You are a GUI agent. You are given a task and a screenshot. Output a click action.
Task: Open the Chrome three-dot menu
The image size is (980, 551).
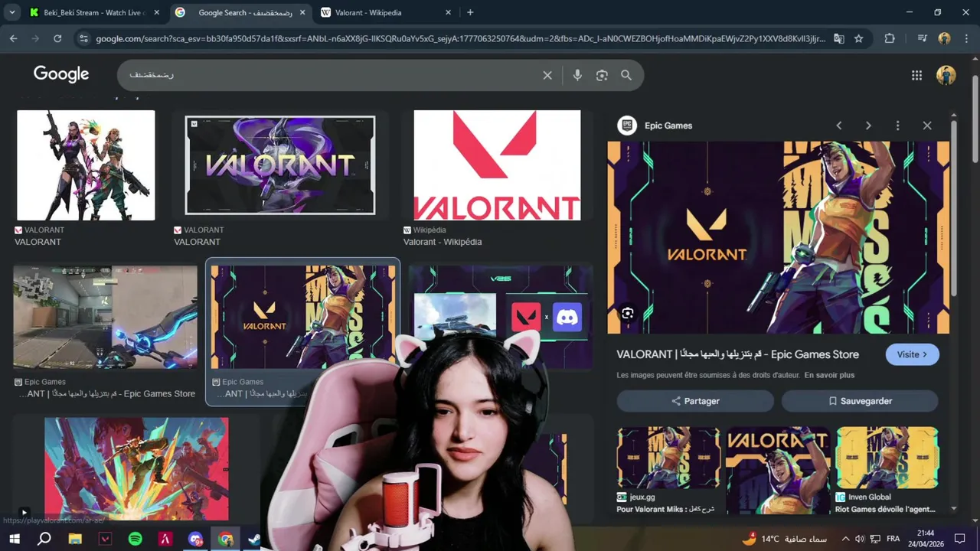966,38
